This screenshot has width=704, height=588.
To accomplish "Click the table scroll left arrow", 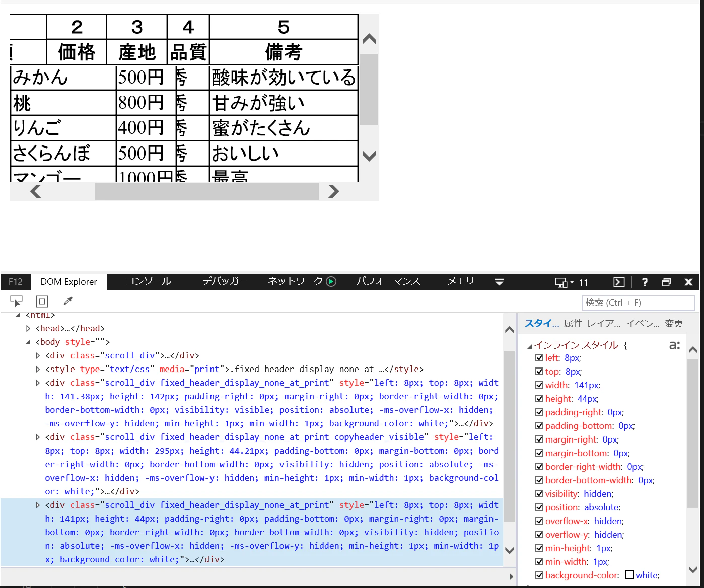I will 36,191.
